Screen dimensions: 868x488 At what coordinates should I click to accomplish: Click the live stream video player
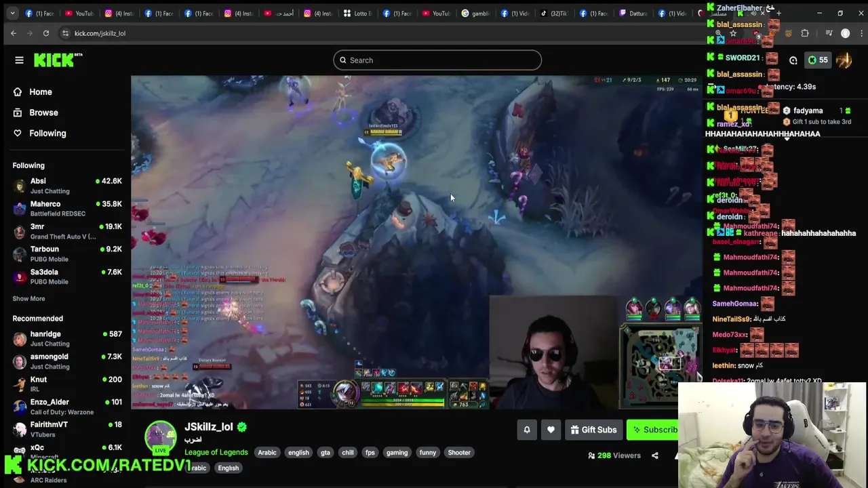coord(416,242)
